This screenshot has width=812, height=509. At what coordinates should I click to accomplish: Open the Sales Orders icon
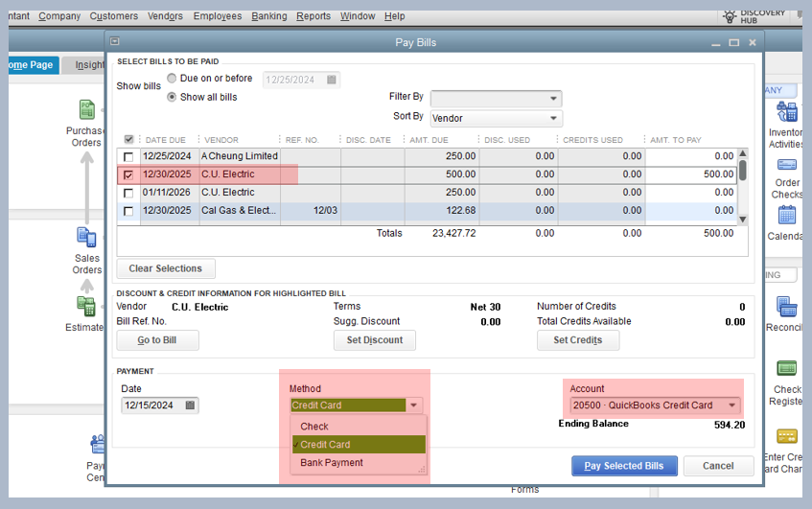[86, 238]
